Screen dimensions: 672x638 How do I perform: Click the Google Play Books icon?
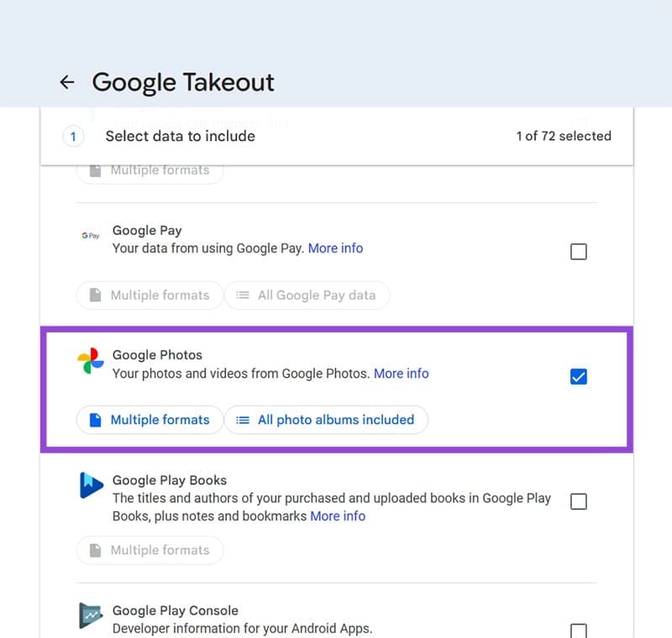(91, 485)
